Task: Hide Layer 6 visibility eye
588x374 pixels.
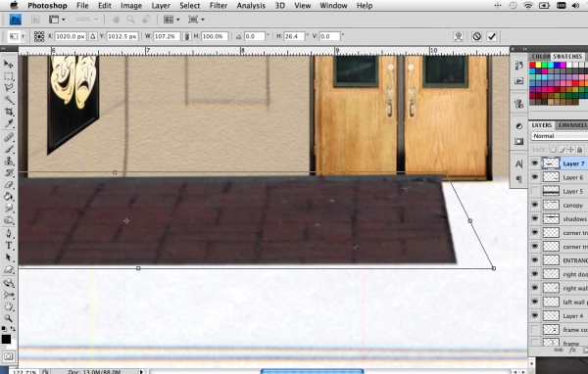Action: [535, 177]
